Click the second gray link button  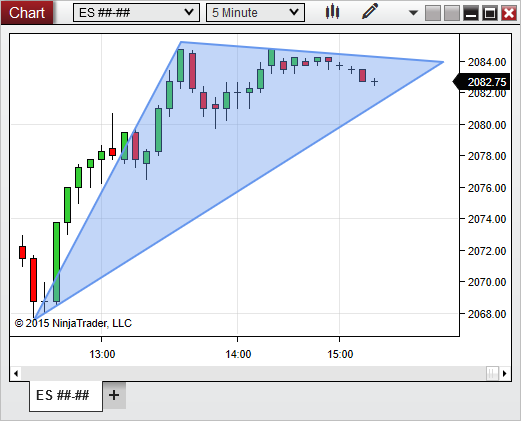tap(452, 13)
